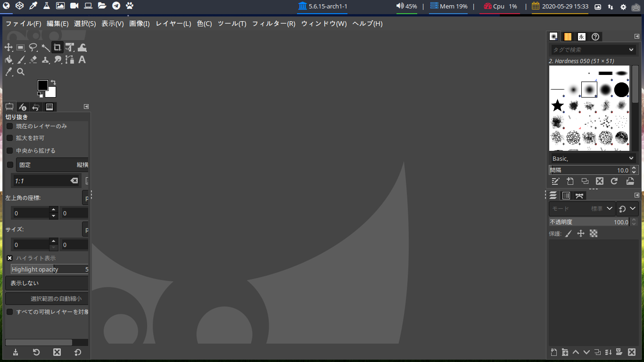
Task: Switch to the Undo History tab
Action: click(x=36, y=107)
